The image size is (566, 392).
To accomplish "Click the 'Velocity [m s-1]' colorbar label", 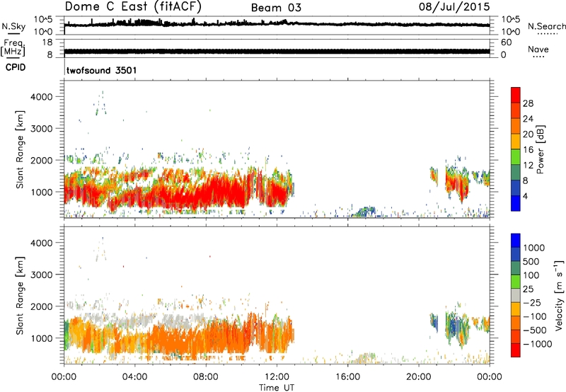I will (559, 295).
